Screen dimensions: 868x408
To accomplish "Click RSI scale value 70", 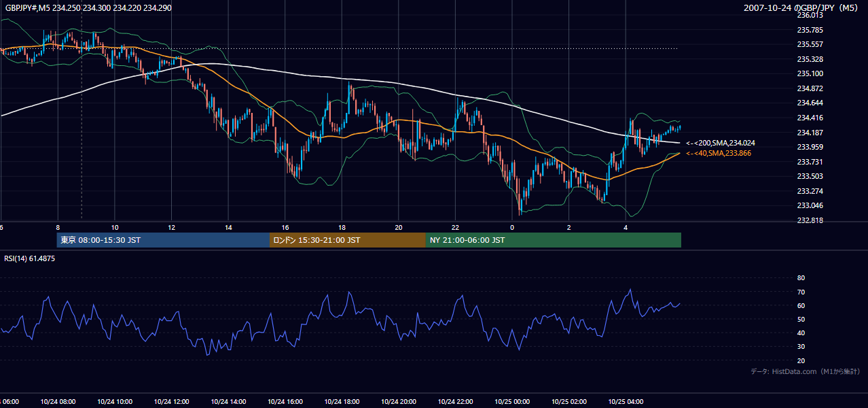I will (801, 292).
